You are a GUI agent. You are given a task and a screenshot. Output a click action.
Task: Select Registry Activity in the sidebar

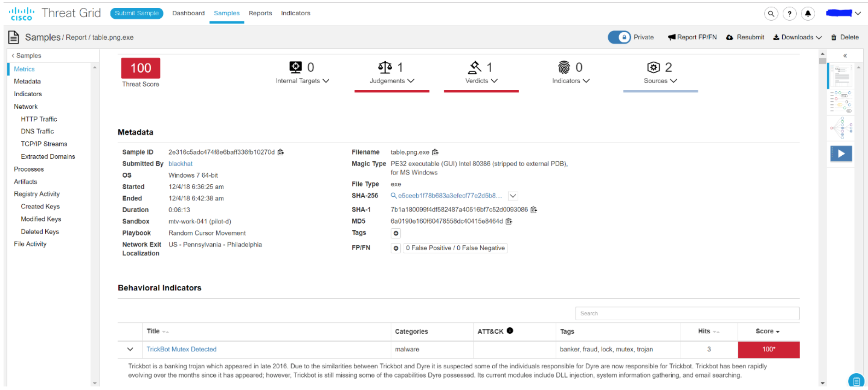(37, 194)
